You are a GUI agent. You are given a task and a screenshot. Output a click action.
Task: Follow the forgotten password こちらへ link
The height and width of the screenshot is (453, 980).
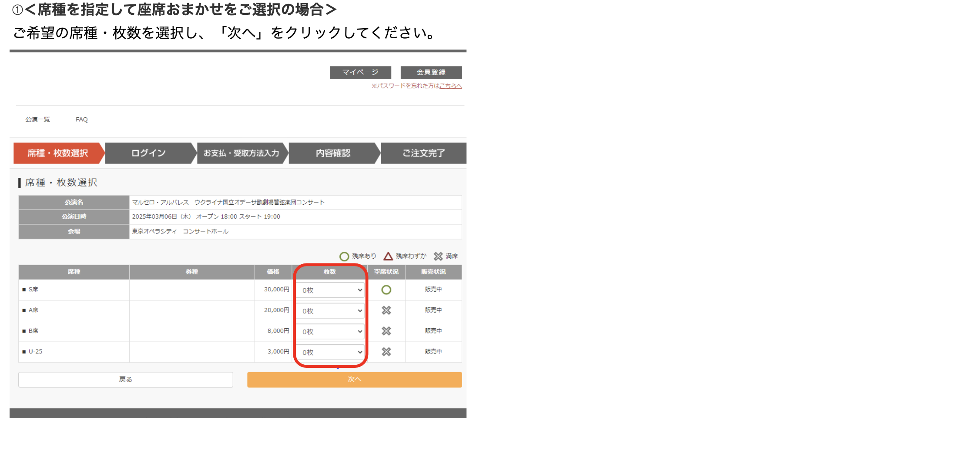click(x=450, y=86)
